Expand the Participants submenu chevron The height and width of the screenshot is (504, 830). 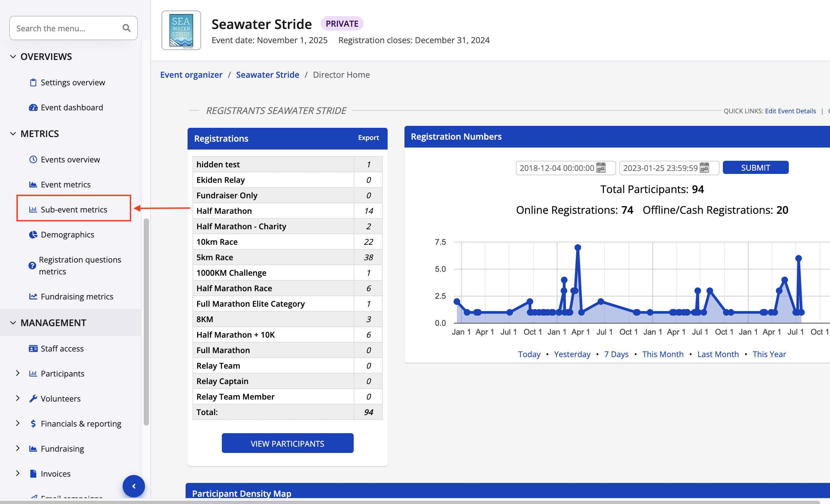18,373
